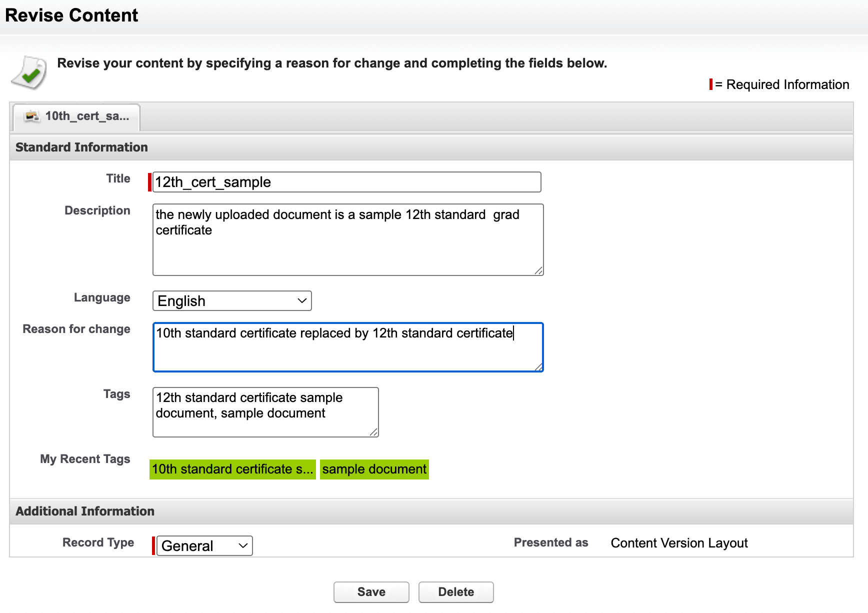Viewport: 868px width, 613px height.
Task: Click the document checkmark icon near the header
Action: click(x=28, y=71)
